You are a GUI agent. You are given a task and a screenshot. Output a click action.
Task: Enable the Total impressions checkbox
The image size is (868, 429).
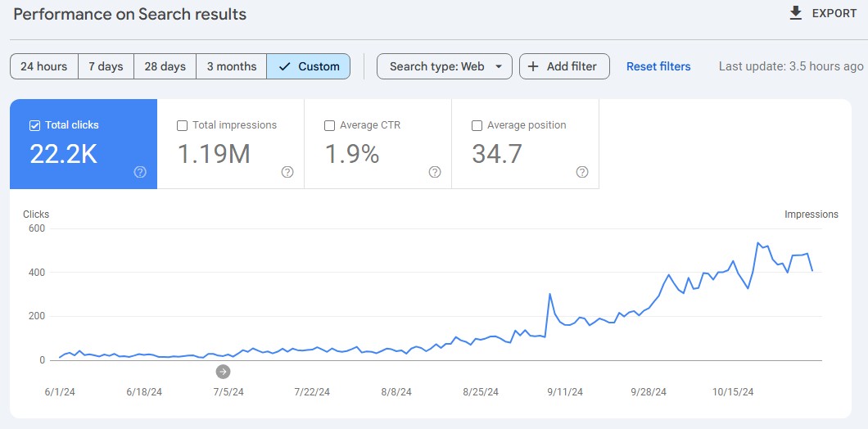[x=182, y=125]
